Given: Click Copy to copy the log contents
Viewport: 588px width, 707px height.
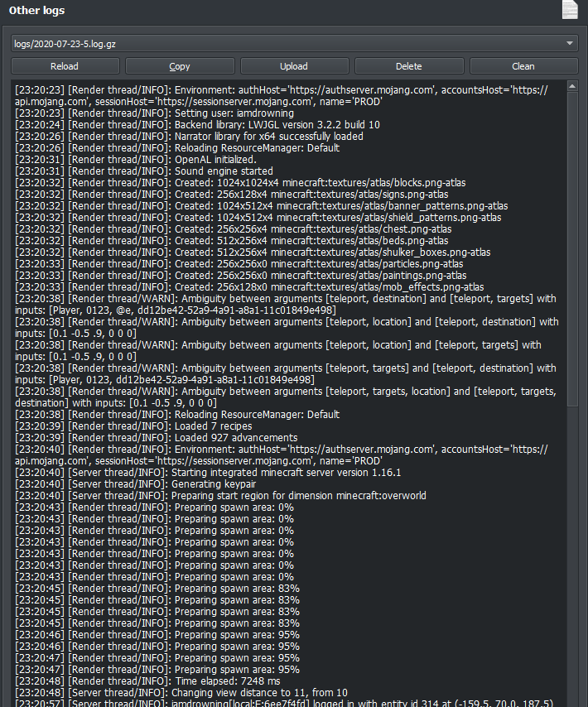Looking at the screenshot, I should coord(179,65).
